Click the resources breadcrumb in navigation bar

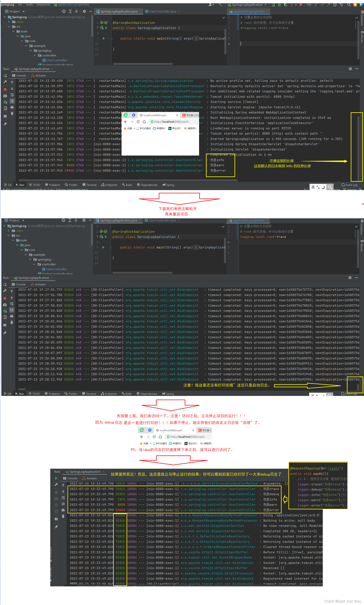pos(43,4)
